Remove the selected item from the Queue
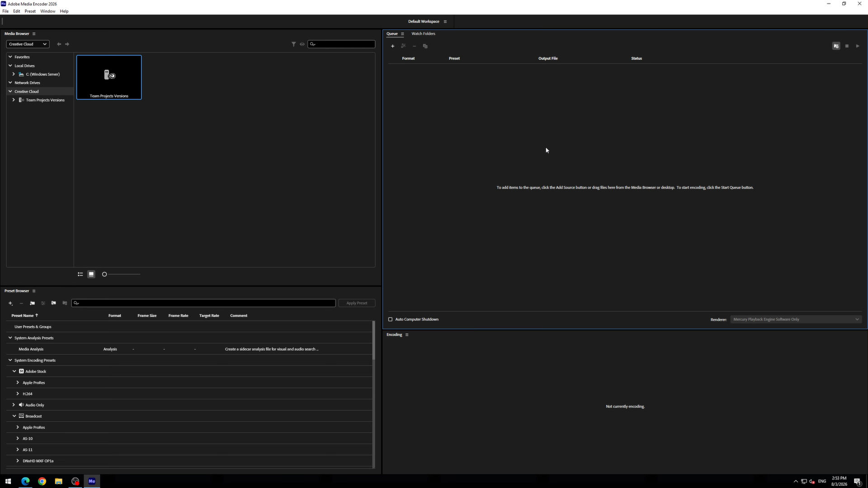 (x=414, y=46)
